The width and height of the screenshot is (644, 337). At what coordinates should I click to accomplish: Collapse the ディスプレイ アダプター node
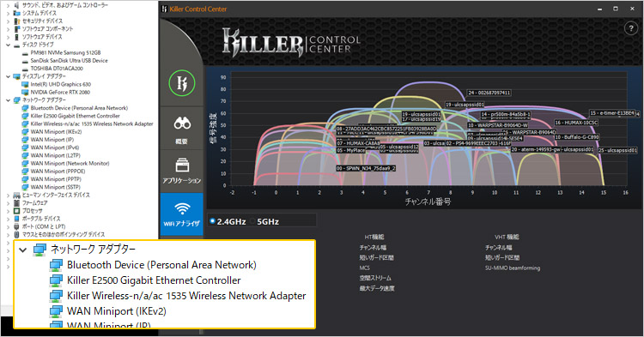coord(9,76)
